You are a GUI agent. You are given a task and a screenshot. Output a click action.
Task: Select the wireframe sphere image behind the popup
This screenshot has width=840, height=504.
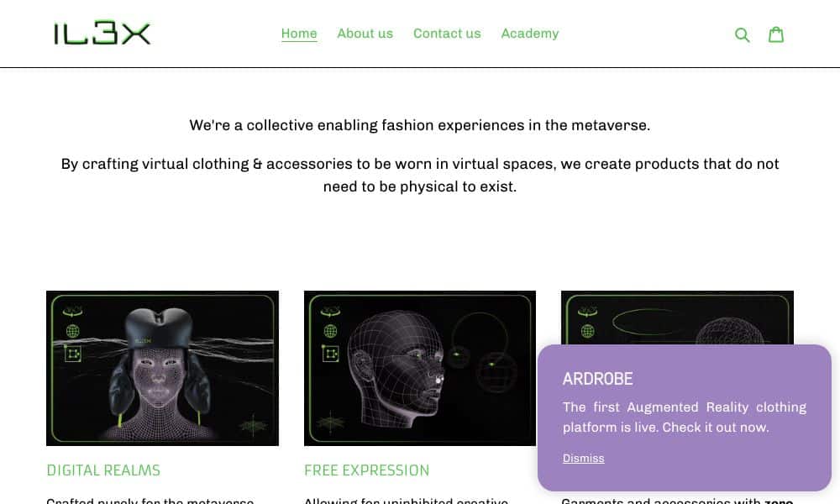677,318
